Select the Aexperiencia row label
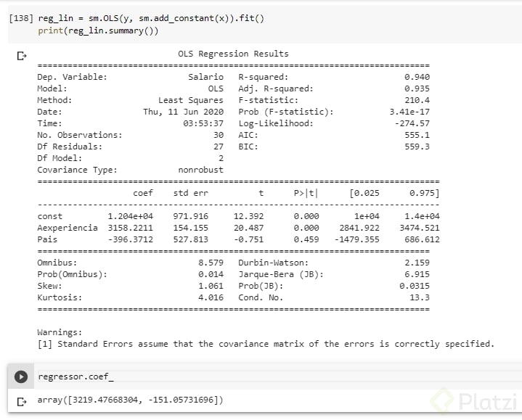The width and height of the screenshot is (522, 420). [x=67, y=228]
